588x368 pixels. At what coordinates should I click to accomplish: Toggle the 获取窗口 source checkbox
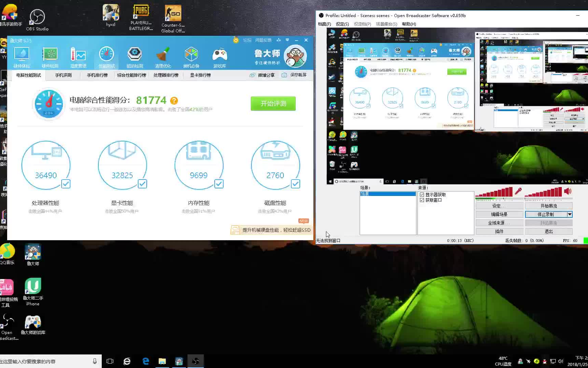pyautogui.click(x=422, y=200)
